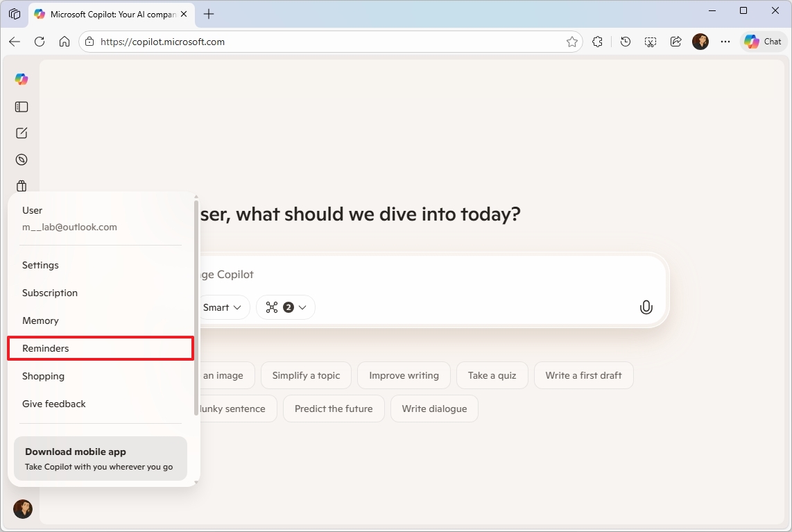Viewport: 792px width, 532px height.
Task: Open browsing history from the toolbar
Action: click(x=625, y=42)
